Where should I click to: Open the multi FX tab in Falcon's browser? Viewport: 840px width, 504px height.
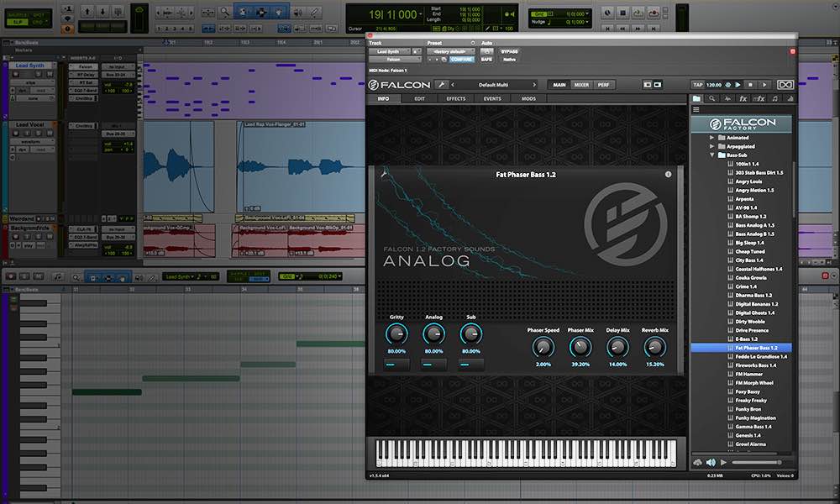click(x=759, y=98)
